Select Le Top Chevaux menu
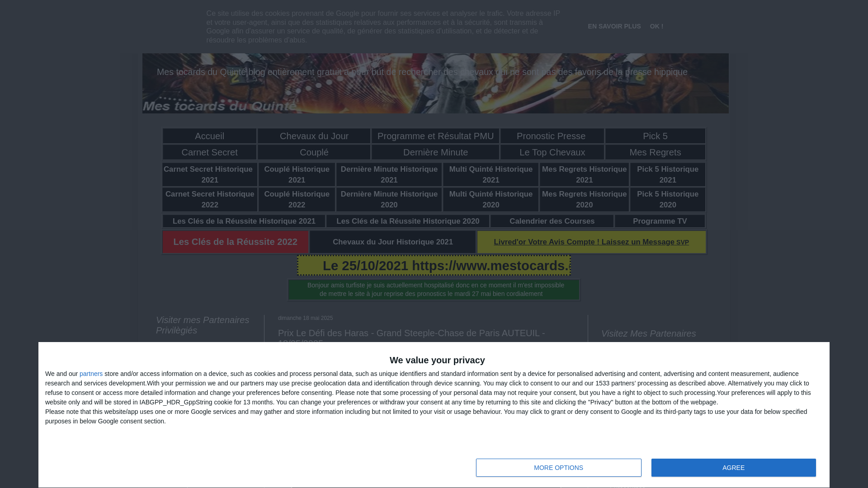 click(552, 152)
